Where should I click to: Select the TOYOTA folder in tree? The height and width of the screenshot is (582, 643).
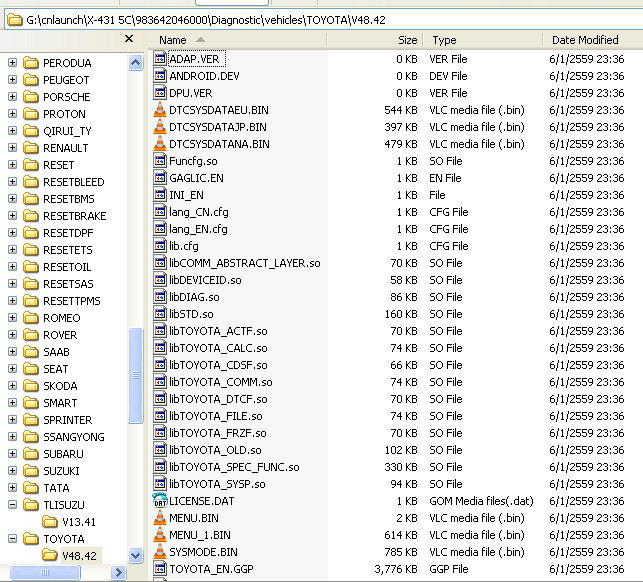(x=64, y=539)
